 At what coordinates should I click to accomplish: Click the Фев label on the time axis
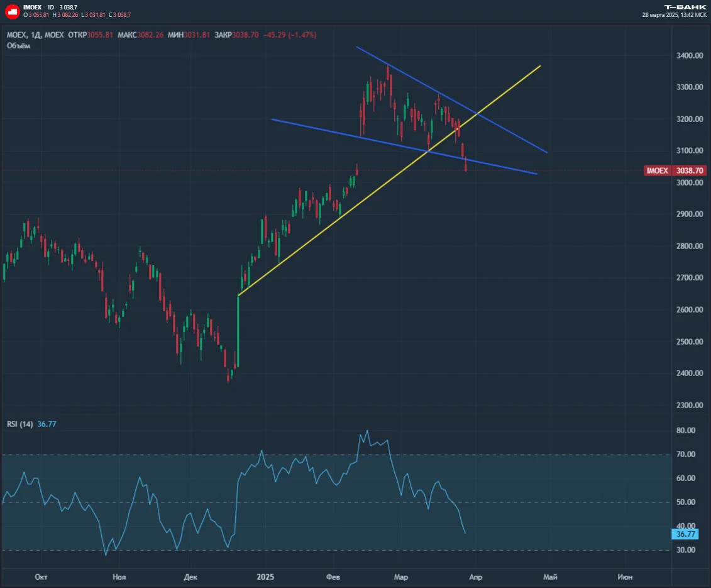click(333, 577)
